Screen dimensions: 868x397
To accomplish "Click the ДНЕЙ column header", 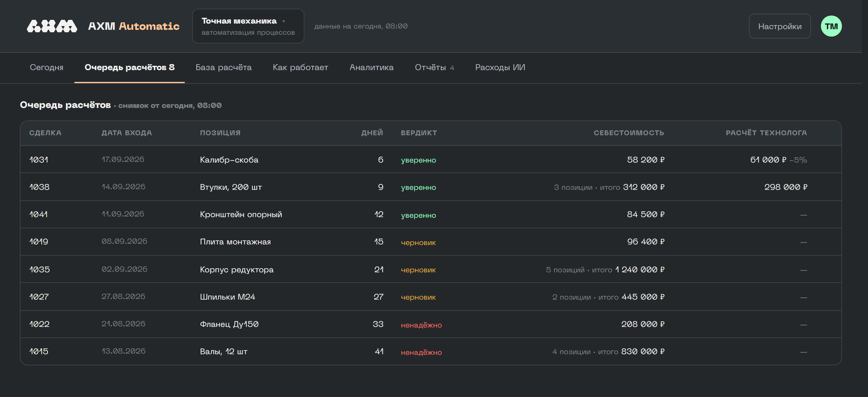I will click(x=372, y=133).
